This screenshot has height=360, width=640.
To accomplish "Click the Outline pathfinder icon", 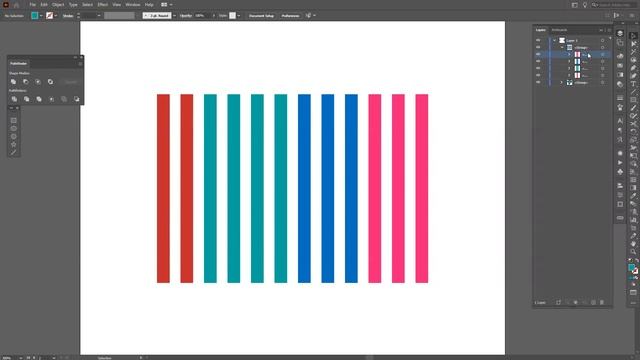I will tap(64, 99).
